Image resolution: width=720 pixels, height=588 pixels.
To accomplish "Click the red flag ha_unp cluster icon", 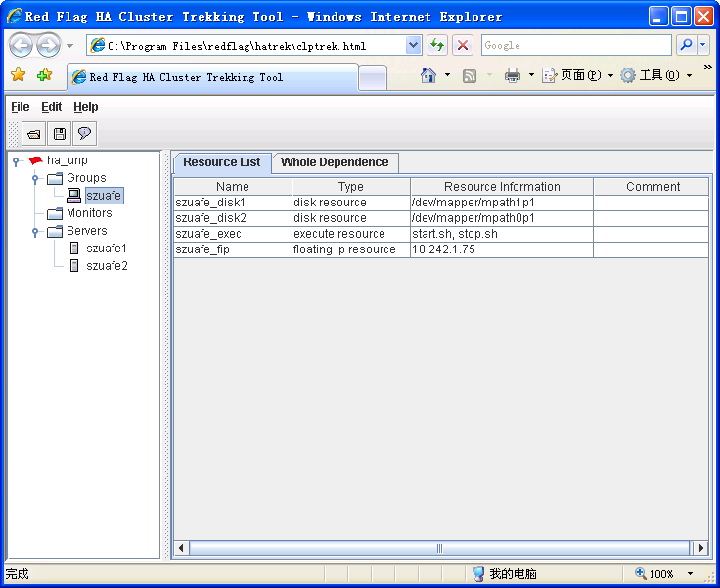I will pos(35,160).
